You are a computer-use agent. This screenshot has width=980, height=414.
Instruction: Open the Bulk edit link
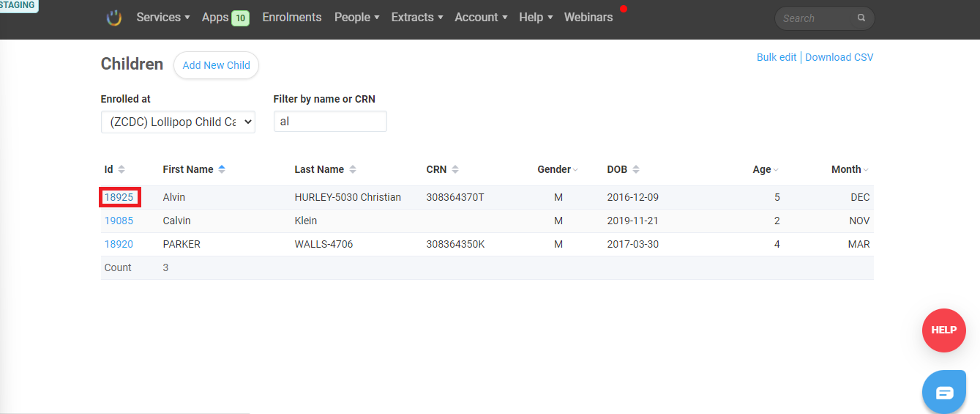click(777, 57)
